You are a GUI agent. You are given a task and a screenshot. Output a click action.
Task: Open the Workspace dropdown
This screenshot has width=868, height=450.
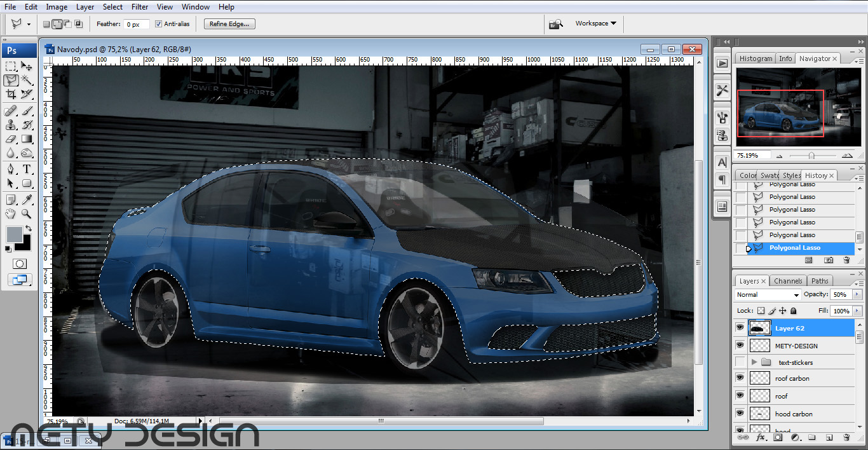(x=595, y=24)
